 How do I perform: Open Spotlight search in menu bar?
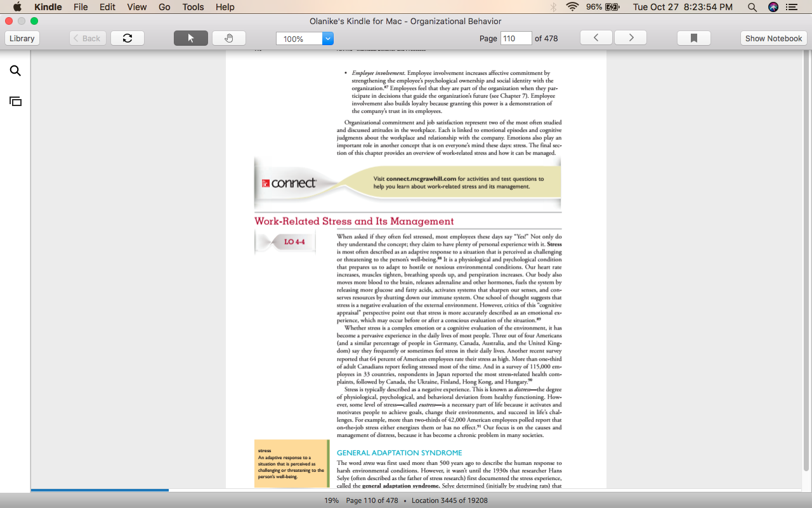752,7
